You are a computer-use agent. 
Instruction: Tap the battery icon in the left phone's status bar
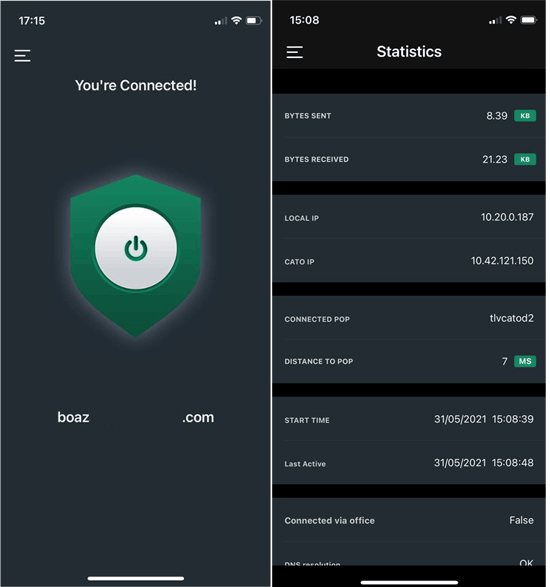253,20
